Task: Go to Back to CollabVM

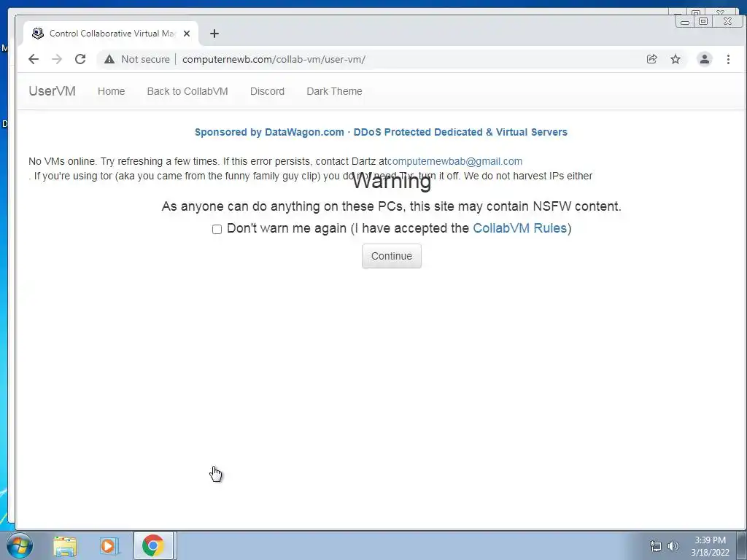Action: pyautogui.click(x=187, y=91)
